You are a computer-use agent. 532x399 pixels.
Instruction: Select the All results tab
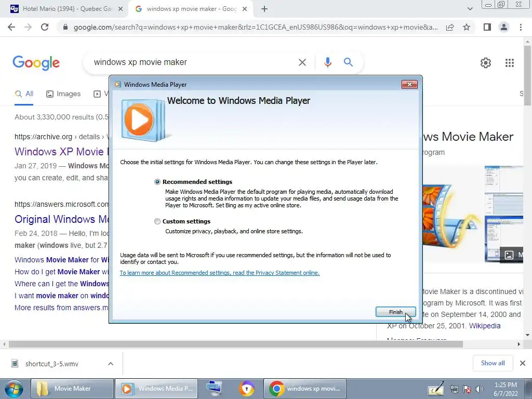[x=24, y=94]
